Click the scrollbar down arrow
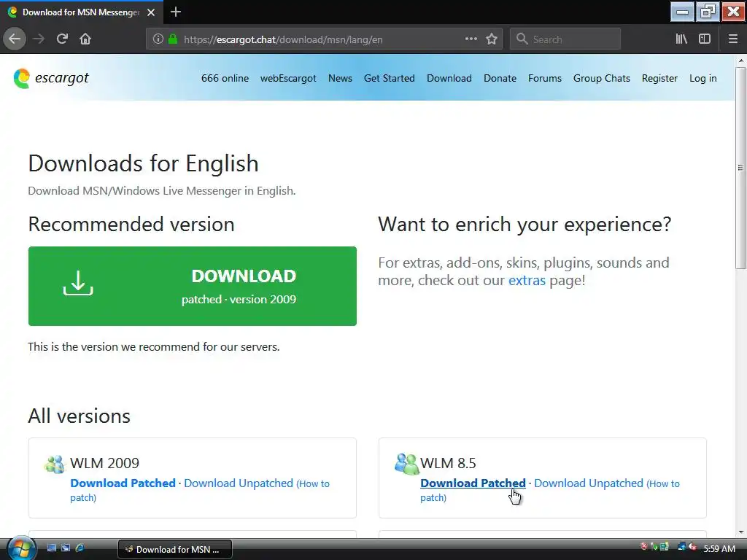Image resolution: width=747 pixels, height=560 pixels. 740,532
